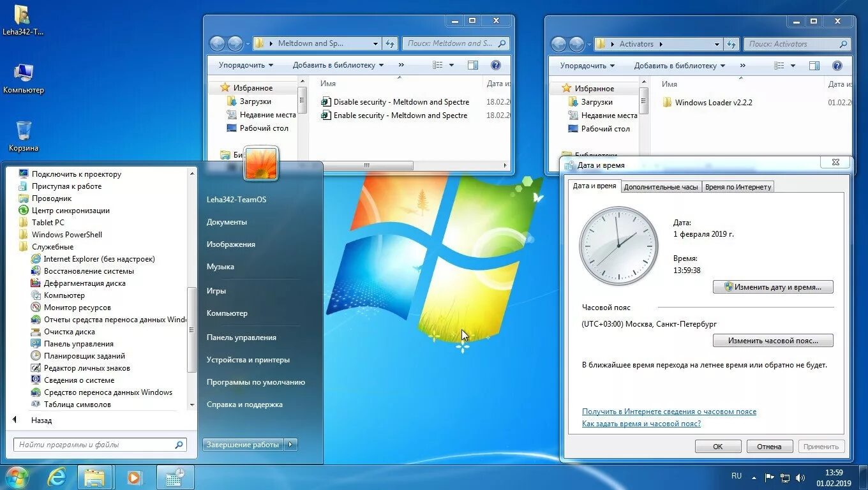Select Рабочий стол in Meltdown window sidebar
The height and width of the screenshot is (490, 868).
(257, 128)
